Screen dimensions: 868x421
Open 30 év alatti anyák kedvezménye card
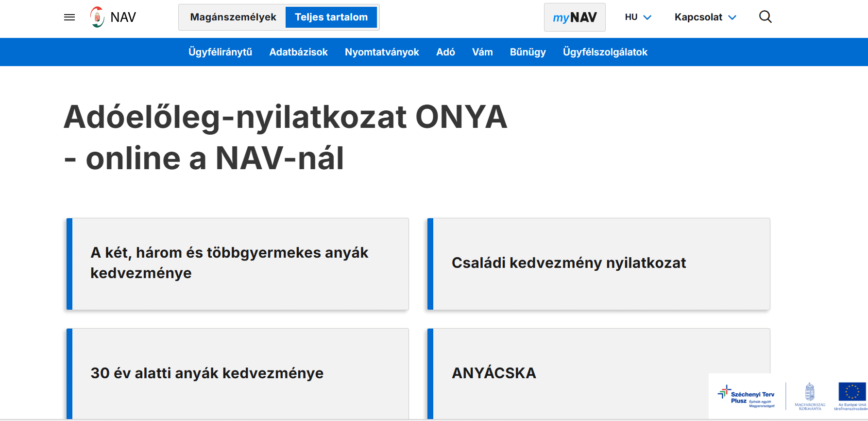[238, 373]
